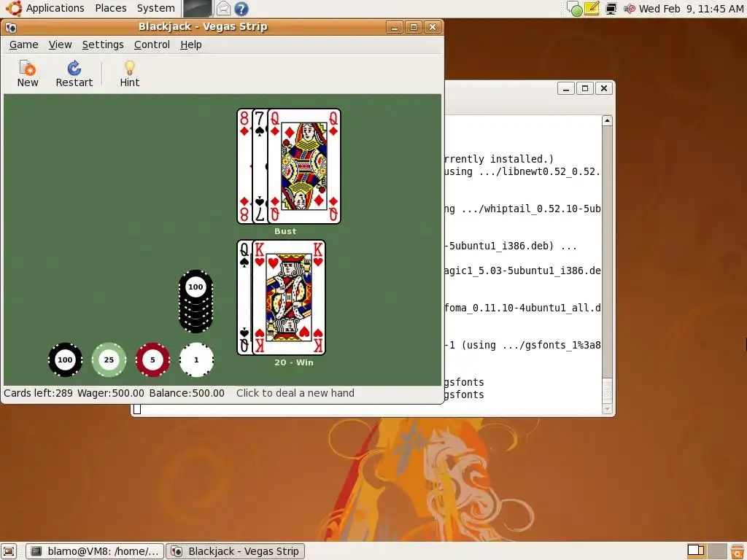The image size is (747, 560).
Task: Maximize the Blackjack window
Action: tap(414, 27)
